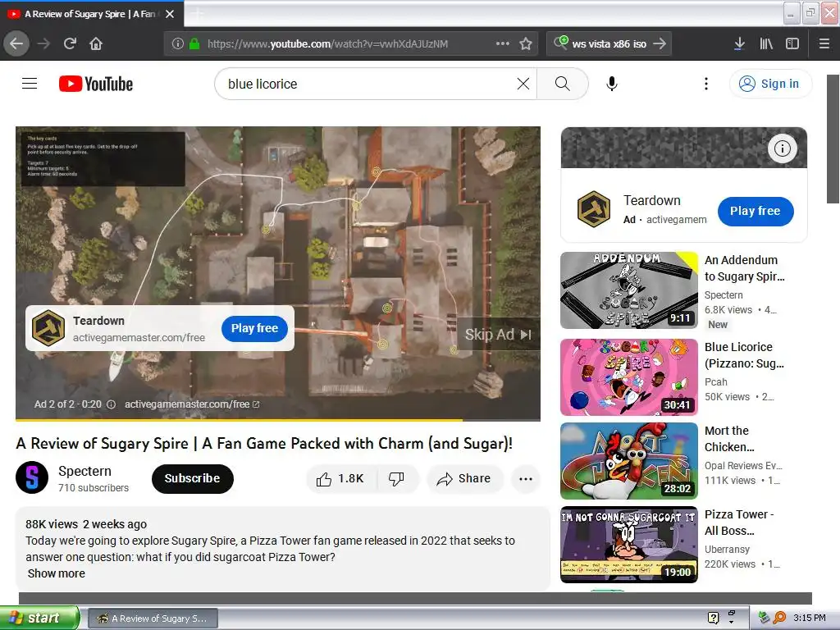Click Play free in the sidebar Teardown ad
Screen dimensions: 840x630
(756, 211)
